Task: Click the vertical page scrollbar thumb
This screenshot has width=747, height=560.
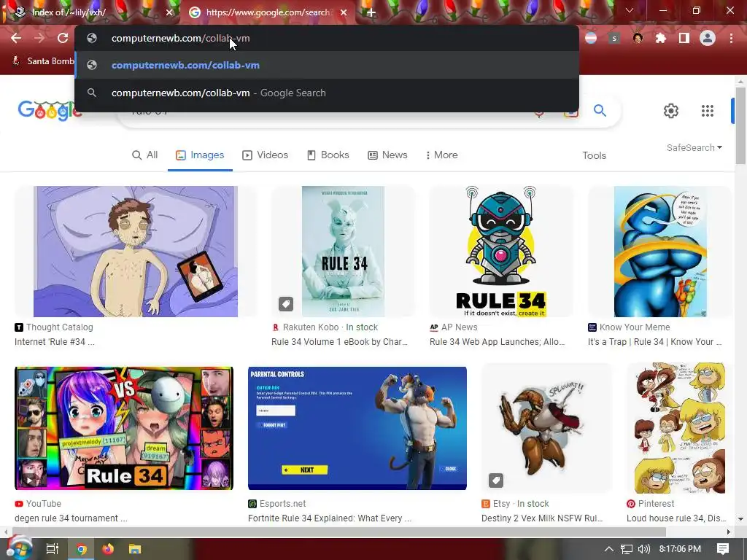Action: pos(740,125)
